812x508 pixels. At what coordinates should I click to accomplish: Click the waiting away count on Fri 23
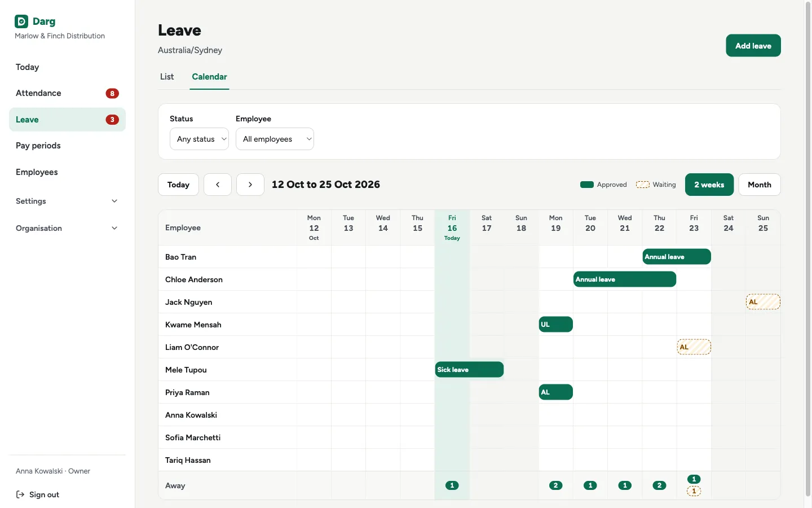coord(694,492)
